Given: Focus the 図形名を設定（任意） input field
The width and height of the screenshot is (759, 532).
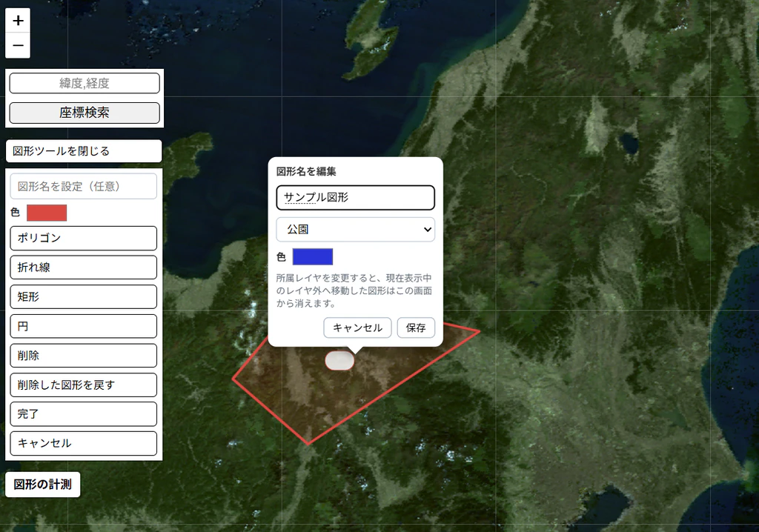Looking at the screenshot, I should [83, 187].
